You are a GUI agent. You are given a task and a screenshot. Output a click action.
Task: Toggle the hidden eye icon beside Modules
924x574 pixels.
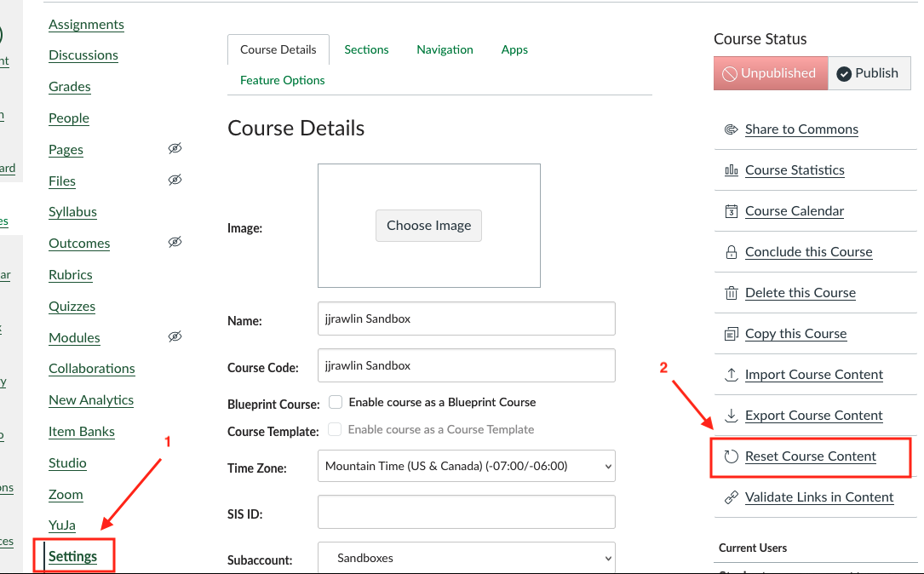tap(175, 337)
